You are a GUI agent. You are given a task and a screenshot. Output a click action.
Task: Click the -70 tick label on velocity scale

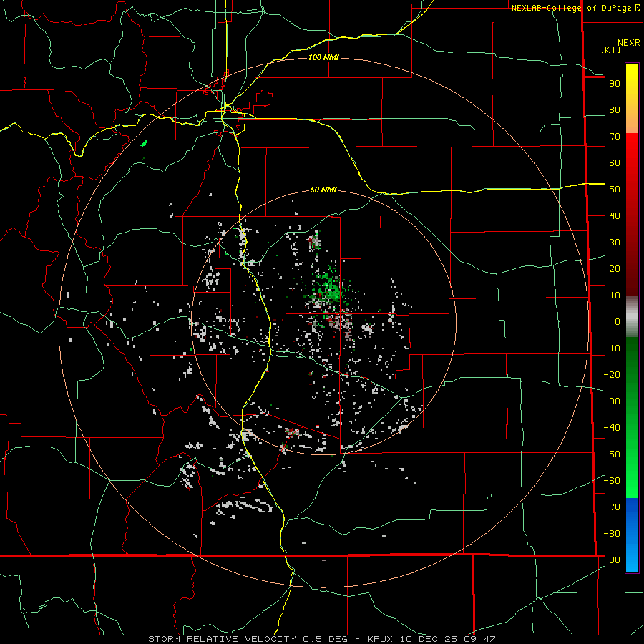tap(612, 507)
